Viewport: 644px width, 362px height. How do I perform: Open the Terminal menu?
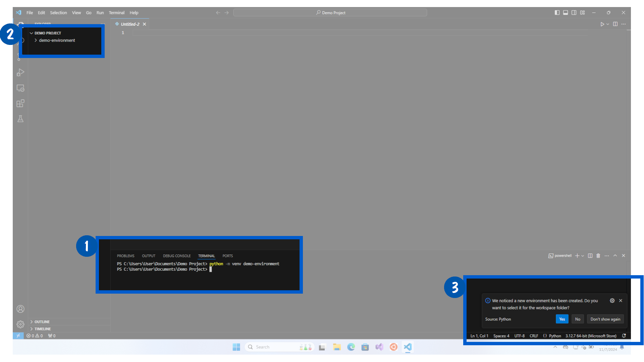point(117,12)
